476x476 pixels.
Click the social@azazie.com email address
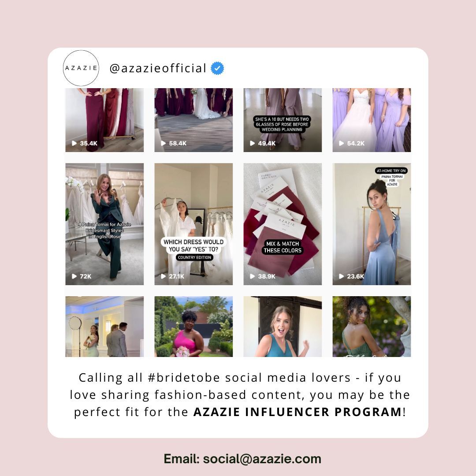[262, 459]
